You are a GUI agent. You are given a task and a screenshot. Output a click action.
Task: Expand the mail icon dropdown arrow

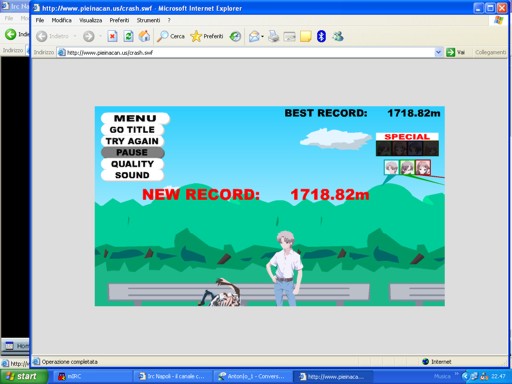pos(262,36)
